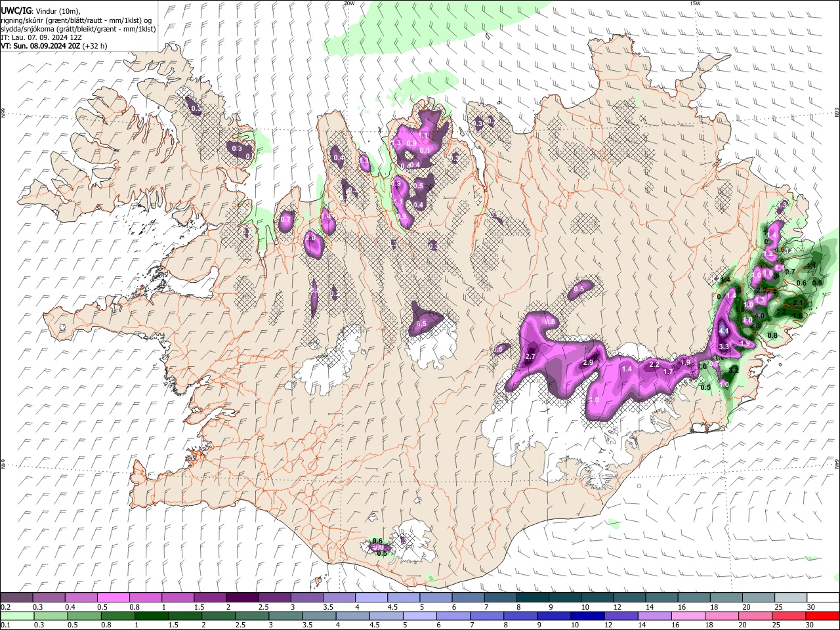Click the 2.2 snowfall value on the map

[654, 364]
